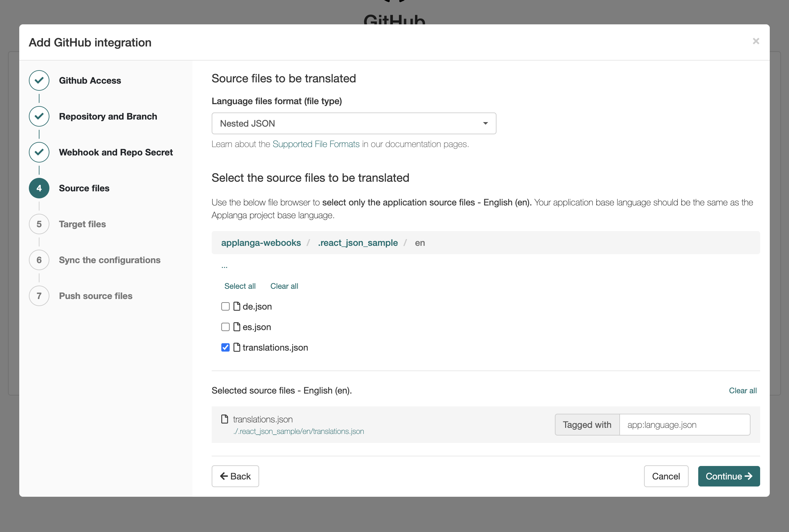Click the step 5 Target files circle
Viewport: 789px width, 532px height.
39,224
